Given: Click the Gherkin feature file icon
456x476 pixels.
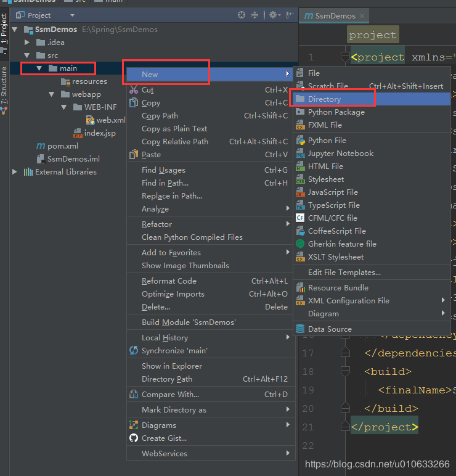Looking at the screenshot, I should [300, 244].
